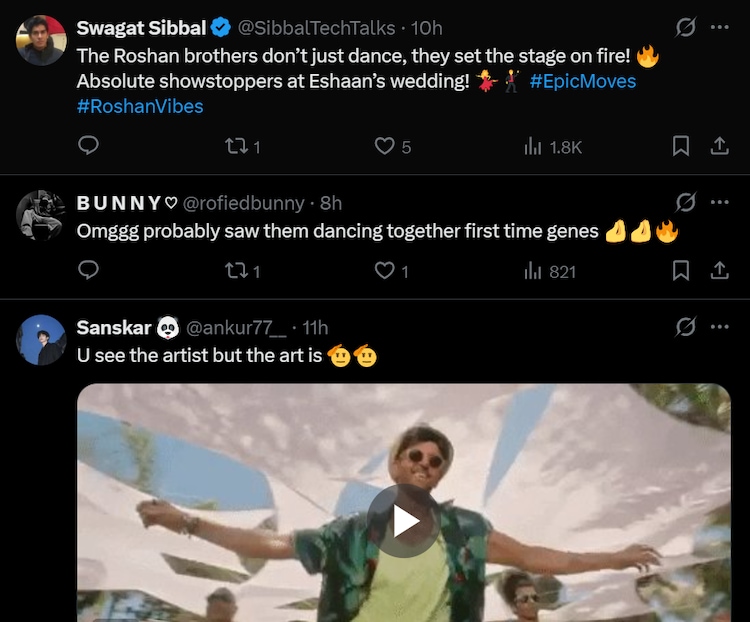Click the #EpicMoves hashtag
The width and height of the screenshot is (750, 622).
click(583, 81)
